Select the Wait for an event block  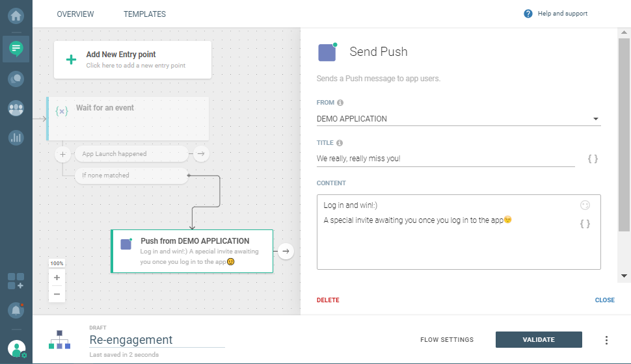[x=128, y=119]
